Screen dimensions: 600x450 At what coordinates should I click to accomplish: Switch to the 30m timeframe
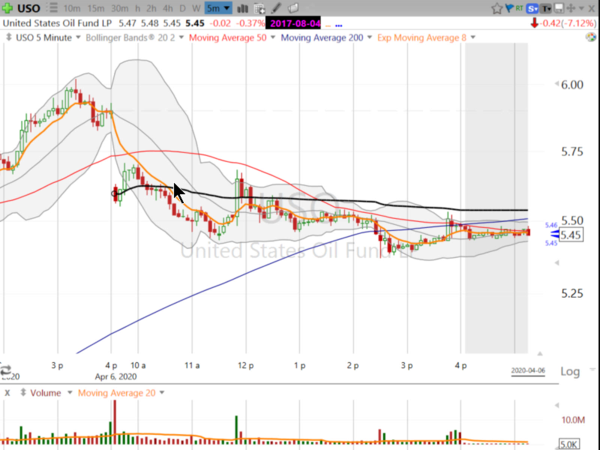coord(120,8)
